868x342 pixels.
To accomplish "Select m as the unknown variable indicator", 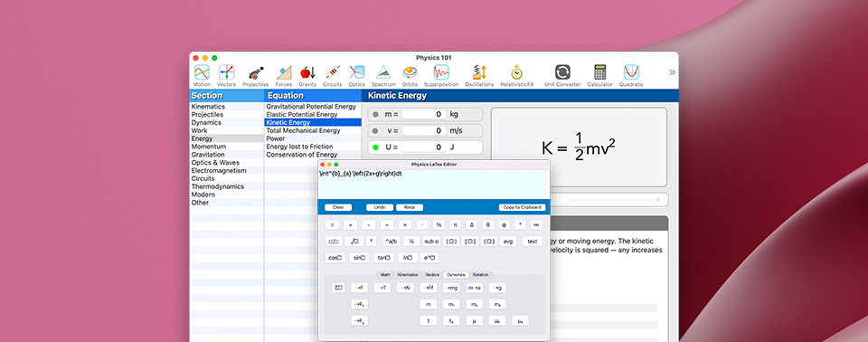I will point(375,115).
